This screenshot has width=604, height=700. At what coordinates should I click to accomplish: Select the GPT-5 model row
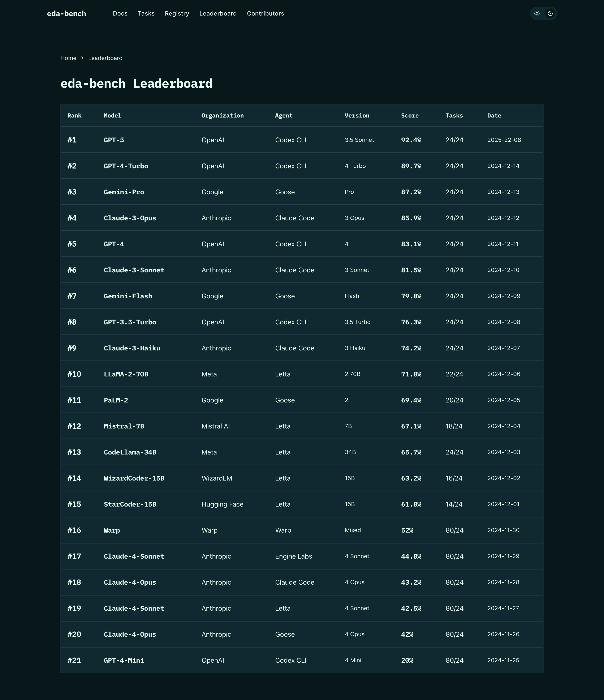point(114,140)
